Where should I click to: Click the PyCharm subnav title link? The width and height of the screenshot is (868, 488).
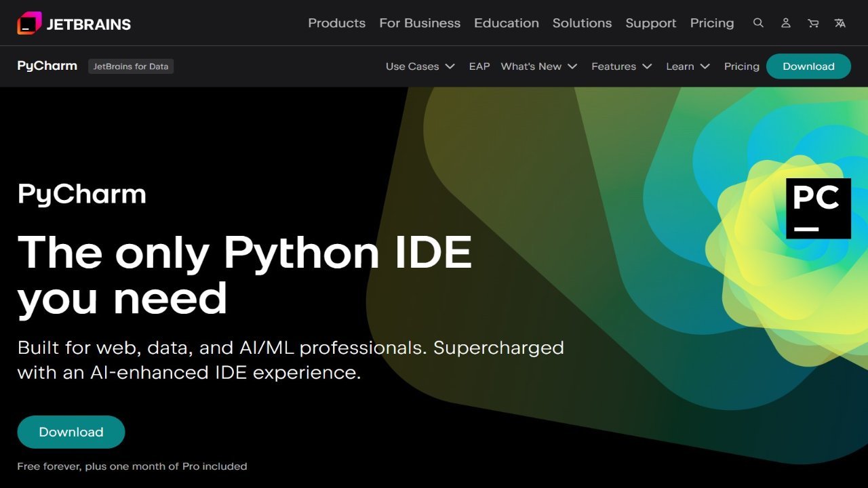(47, 66)
